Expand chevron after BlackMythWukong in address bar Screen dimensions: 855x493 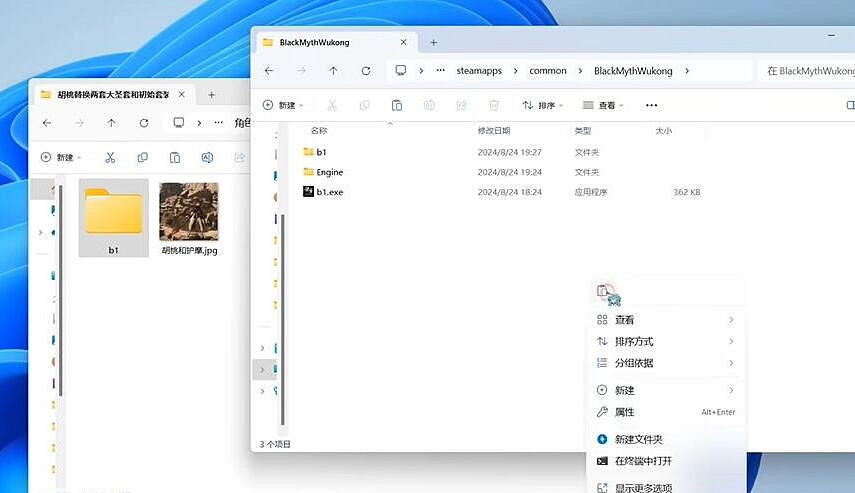point(687,71)
